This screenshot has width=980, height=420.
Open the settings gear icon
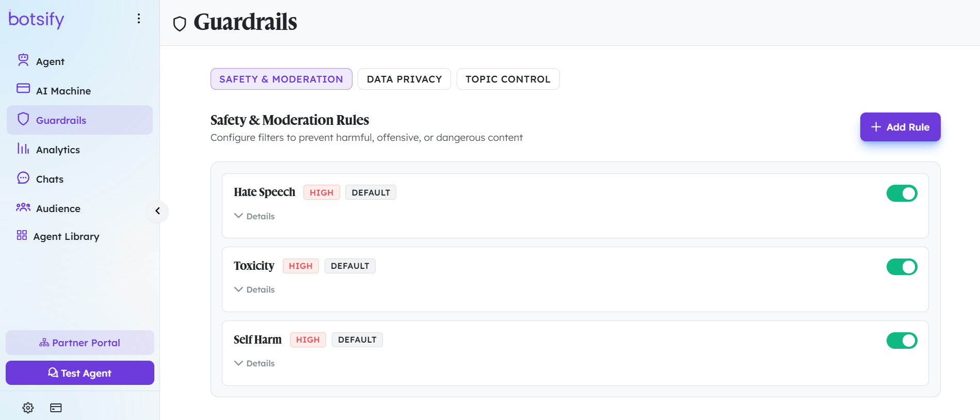(x=28, y=408)
